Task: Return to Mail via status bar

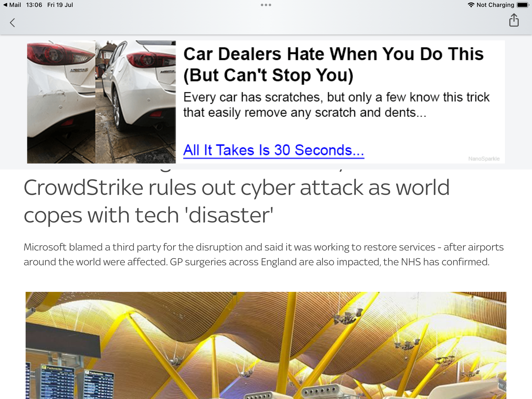Action: [12, 5]
